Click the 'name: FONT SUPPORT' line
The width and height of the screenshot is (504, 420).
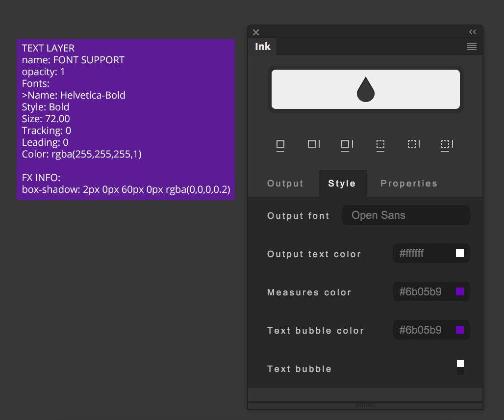pyautogui.click(x=73, y=60)
